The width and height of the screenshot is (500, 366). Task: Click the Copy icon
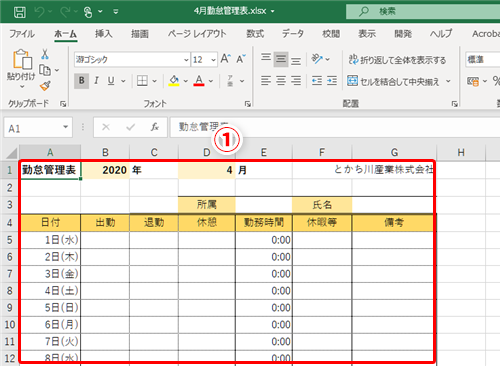(45, 70)
